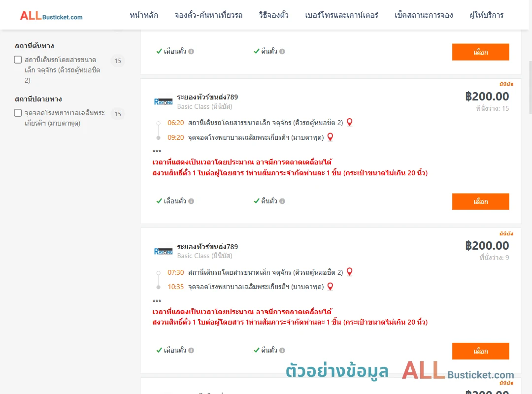This screenshot has height=394, width=532.
Task: Click map pin for 09:20 arrival stop
Action: (330, 137)
